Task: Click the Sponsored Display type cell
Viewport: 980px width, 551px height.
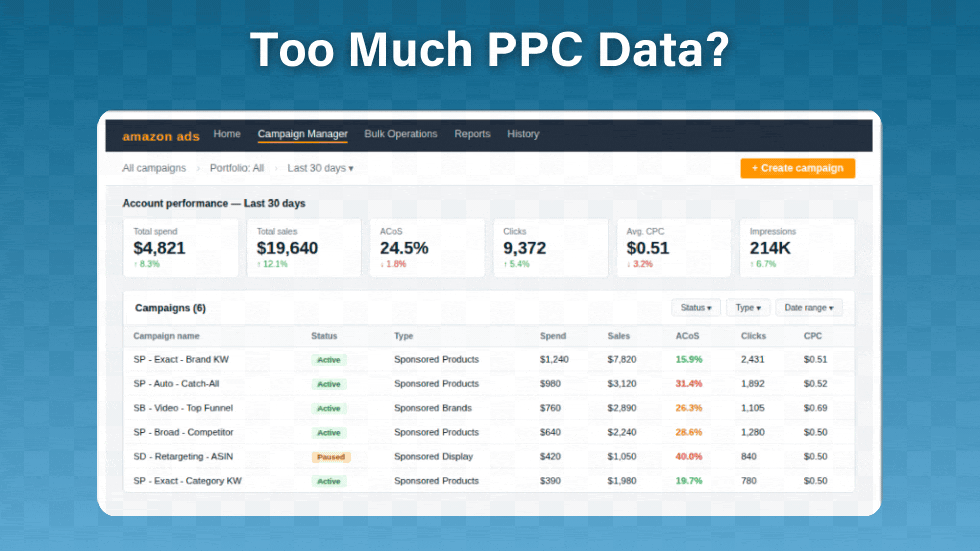Action: (x=433, y=457)
